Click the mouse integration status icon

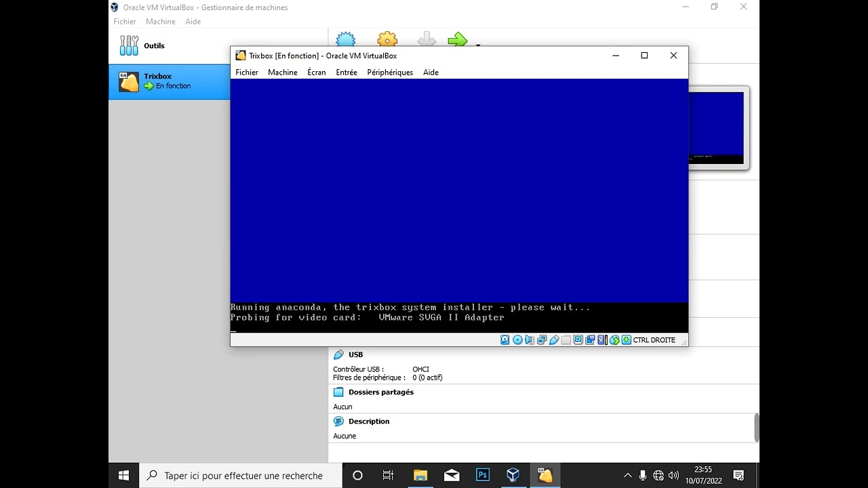[614, 340]
